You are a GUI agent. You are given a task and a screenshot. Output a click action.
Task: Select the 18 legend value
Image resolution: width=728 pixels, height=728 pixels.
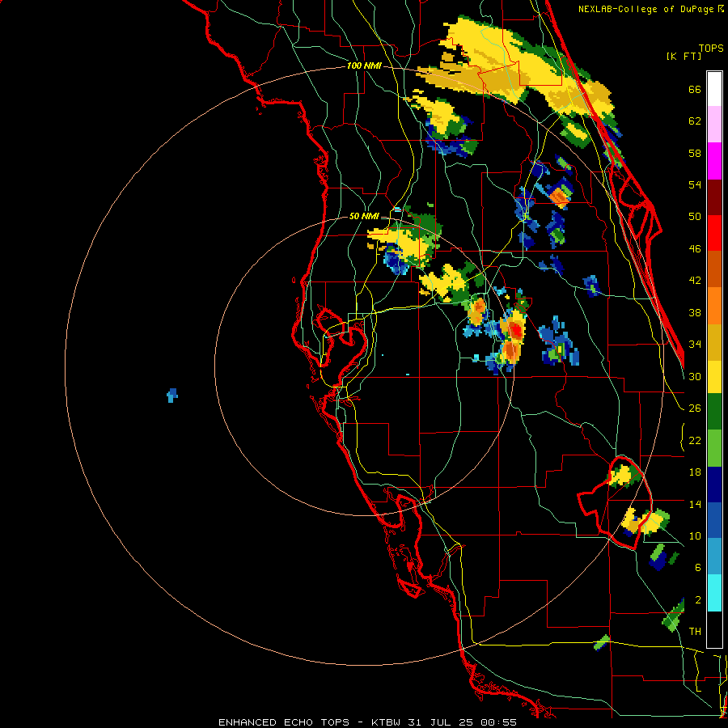coord(695,472)
